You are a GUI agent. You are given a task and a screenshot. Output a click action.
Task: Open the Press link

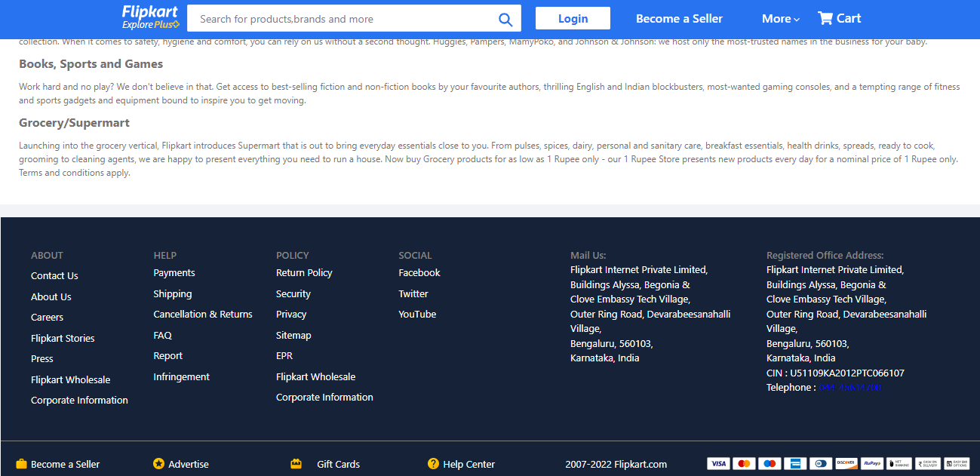(42, 359)
